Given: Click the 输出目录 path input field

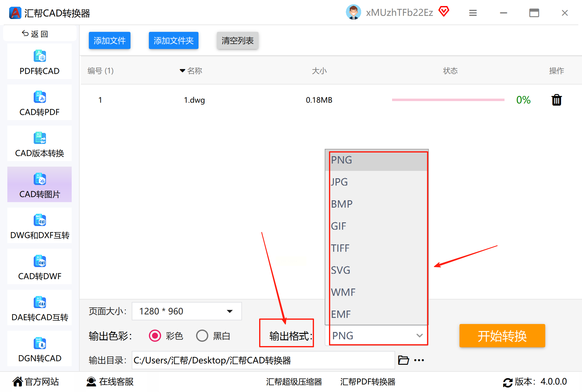Looking at the screenshot, I should coord(263,360).
